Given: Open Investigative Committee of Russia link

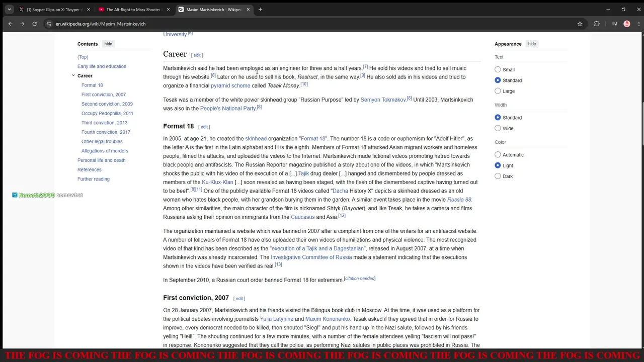Looking at the screenshot, I should click(311, 257).
